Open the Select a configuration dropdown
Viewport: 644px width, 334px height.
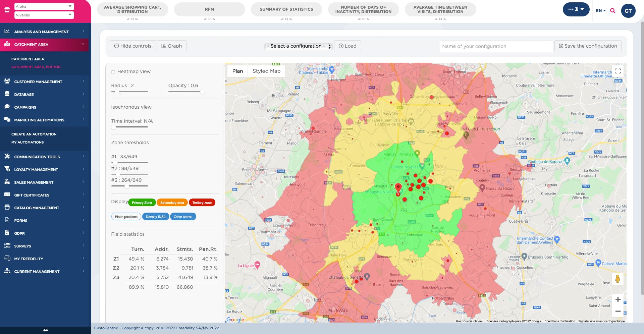coord(298,46)
